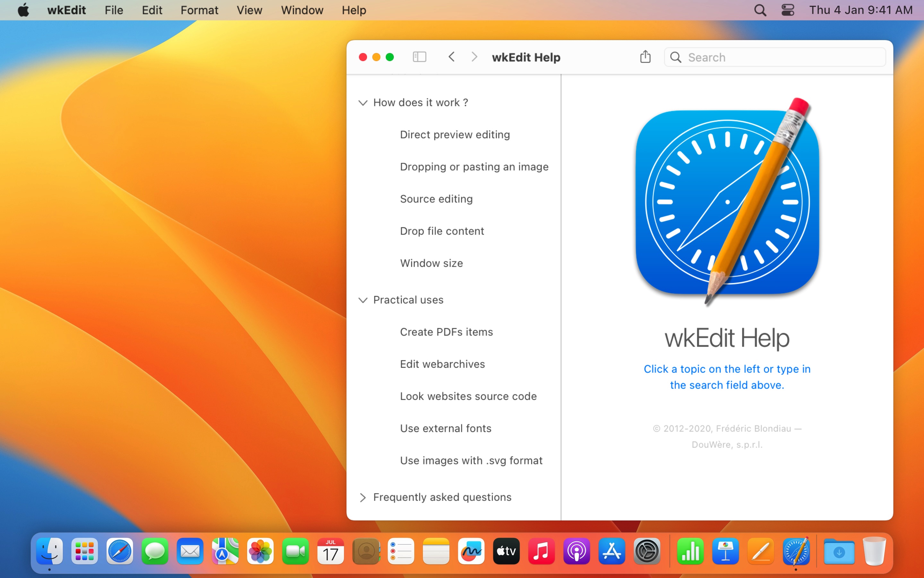Open the Format menu
This screenshot has height=578, width=924.
(199, 10)
